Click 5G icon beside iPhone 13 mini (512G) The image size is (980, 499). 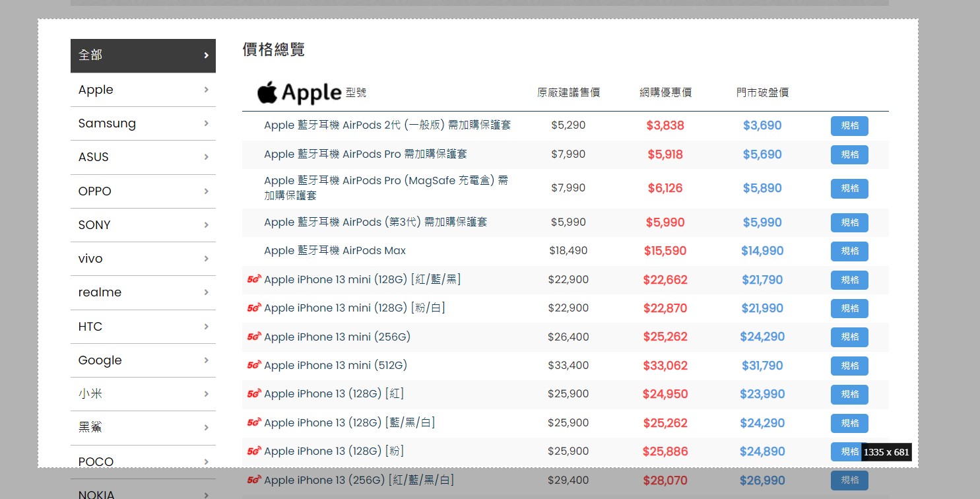tap(254, 365)
